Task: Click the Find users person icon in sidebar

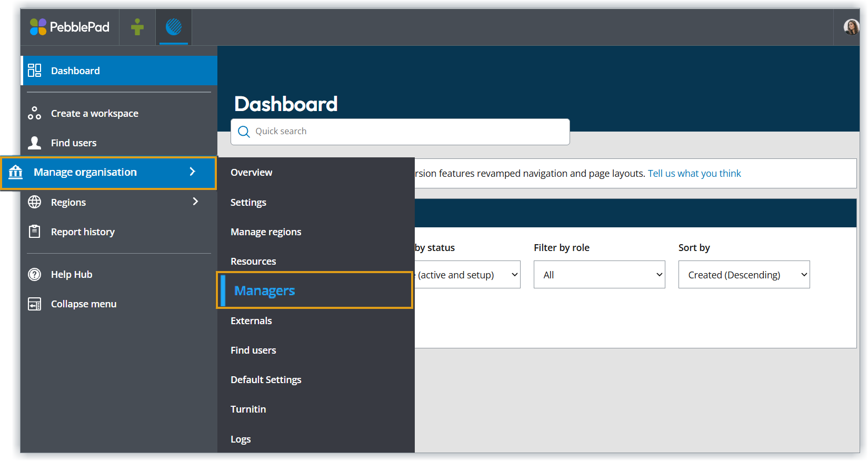Action: [x=35, y=143]
